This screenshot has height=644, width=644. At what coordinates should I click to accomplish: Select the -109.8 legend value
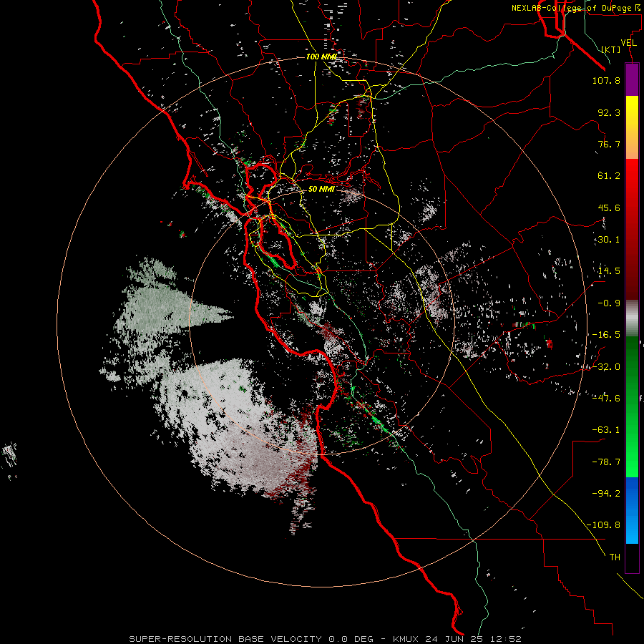pyautogui.click(x=603, y=525)
